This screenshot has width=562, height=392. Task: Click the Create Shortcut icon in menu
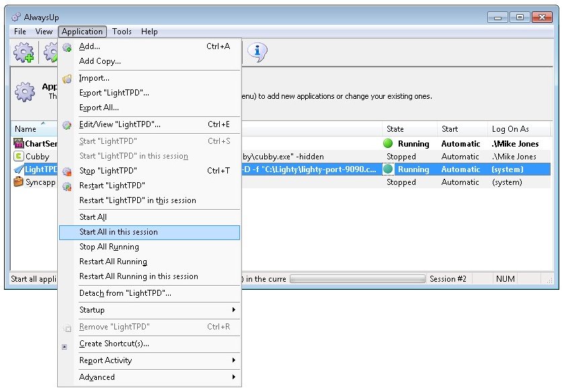pyautogui.click(x=65, y=347)
